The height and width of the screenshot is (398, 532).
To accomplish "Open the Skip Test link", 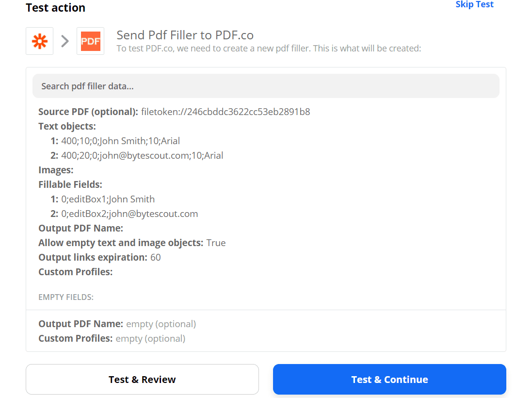I will tap(474, 4).
